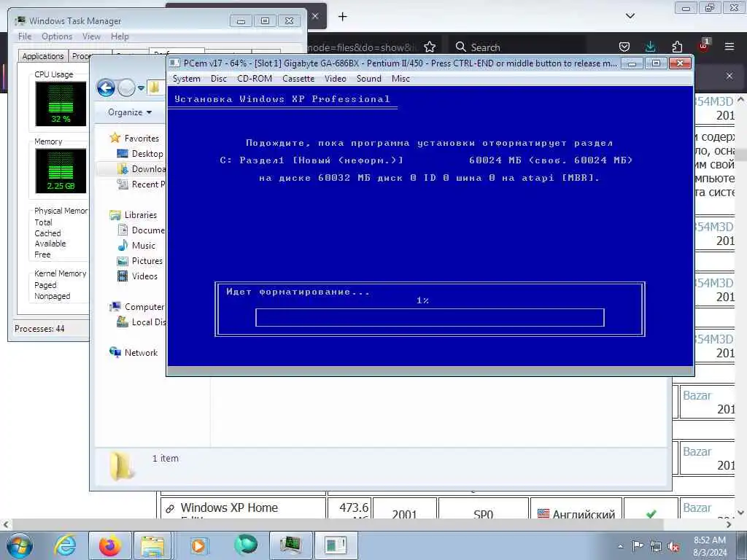Click the Music note icon in Explorer
Image resolution: width=747 pixels, height=560 pixels.
(x=123, y=245)
